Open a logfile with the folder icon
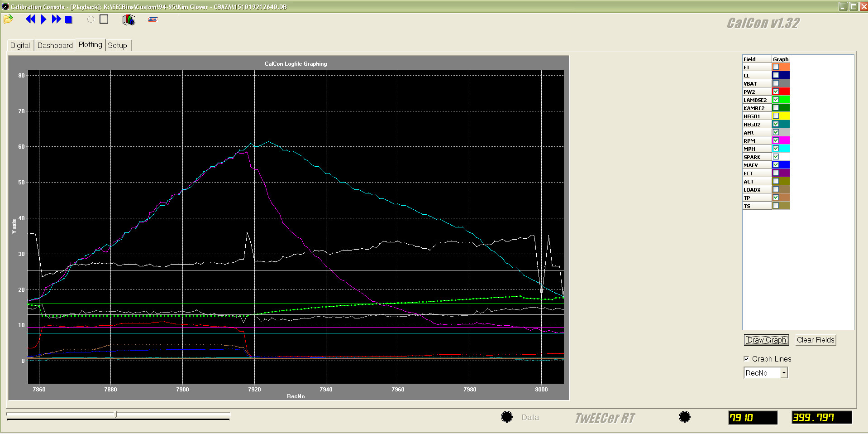 [8, 19]
